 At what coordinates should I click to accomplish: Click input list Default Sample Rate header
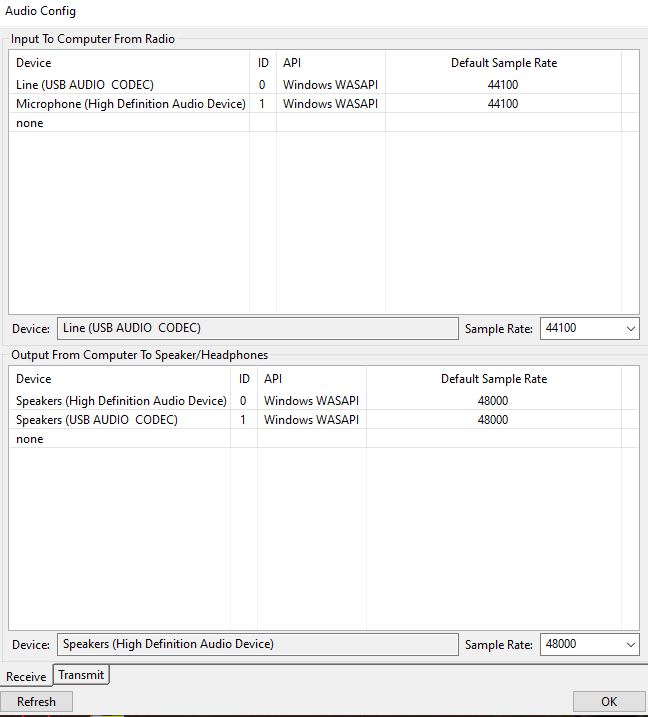click(503, 63)
